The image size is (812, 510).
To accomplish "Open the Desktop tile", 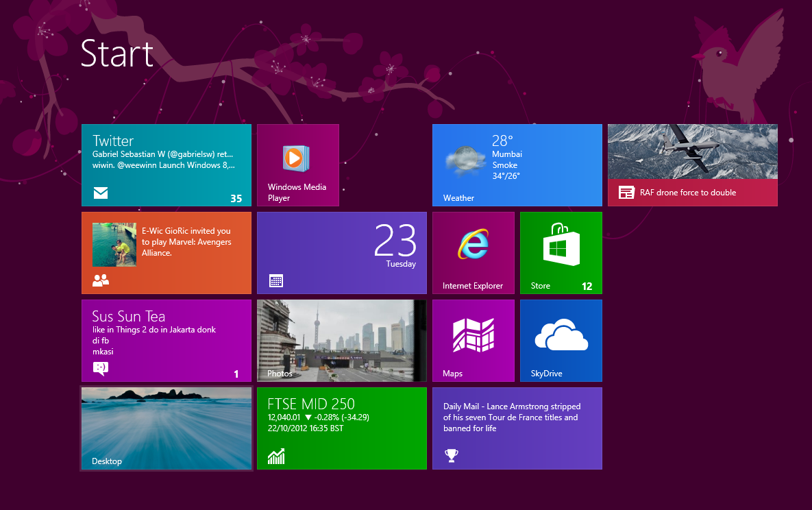I will point(167,428).
